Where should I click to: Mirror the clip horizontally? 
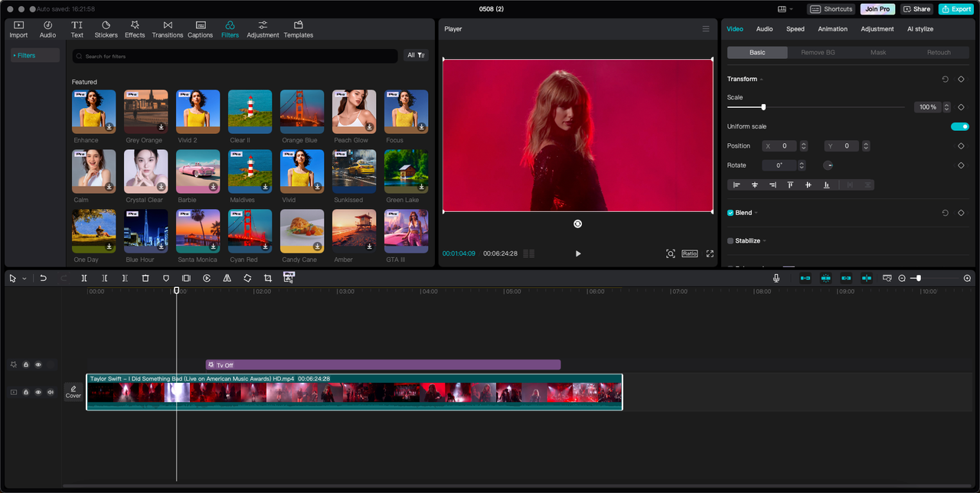pos(227,279)
